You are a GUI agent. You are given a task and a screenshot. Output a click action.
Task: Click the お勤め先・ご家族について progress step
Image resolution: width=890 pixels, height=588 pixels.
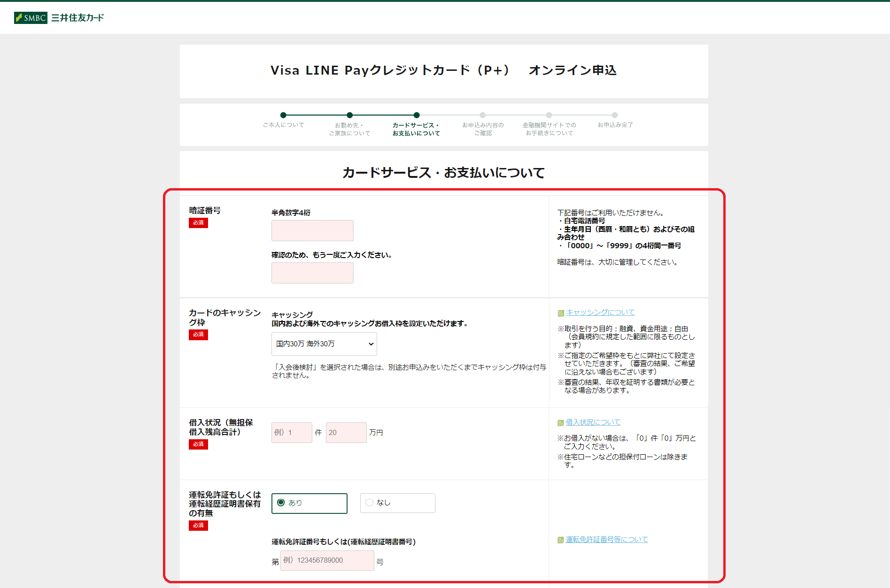(x=349, y=124)
